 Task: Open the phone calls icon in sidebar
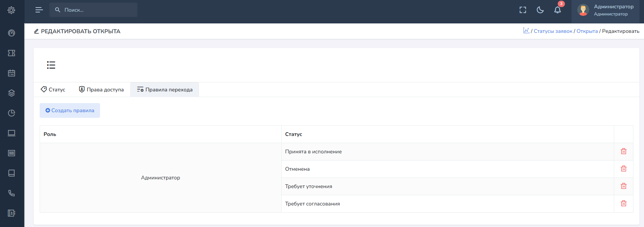11,193
